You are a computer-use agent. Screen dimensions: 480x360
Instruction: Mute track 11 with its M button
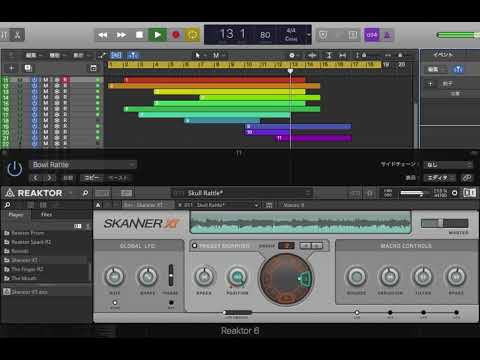[x=46, y=80]
